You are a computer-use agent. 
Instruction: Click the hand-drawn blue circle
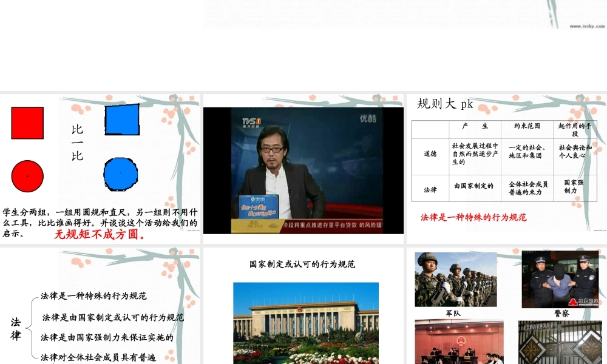121,174
